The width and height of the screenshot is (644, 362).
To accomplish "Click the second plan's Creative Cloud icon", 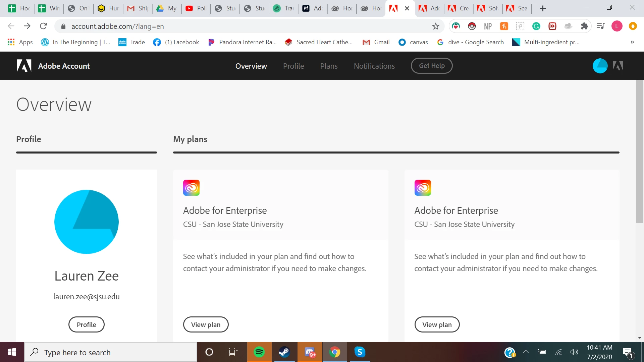I will 422,188.
